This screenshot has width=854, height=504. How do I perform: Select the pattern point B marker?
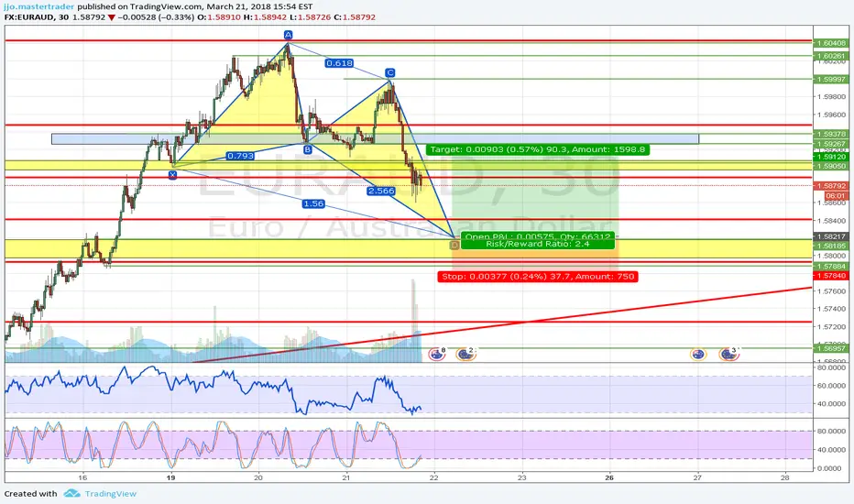(308, 149)
